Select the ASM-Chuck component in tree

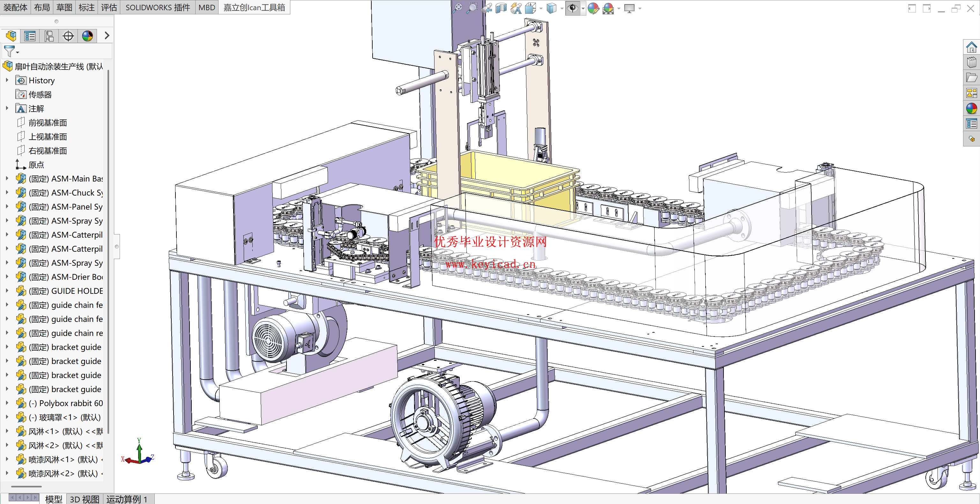[59, 193]
